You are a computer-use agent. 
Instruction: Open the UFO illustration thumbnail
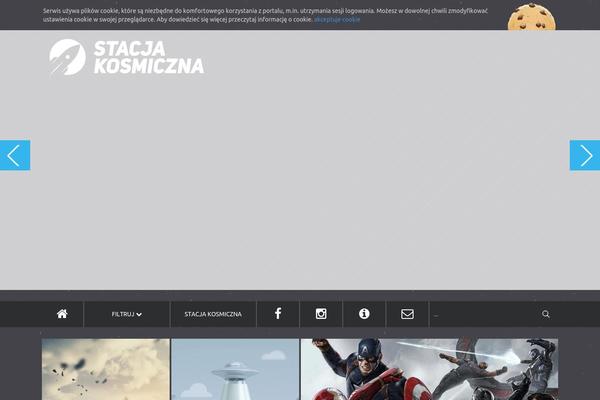pos(235,369)
